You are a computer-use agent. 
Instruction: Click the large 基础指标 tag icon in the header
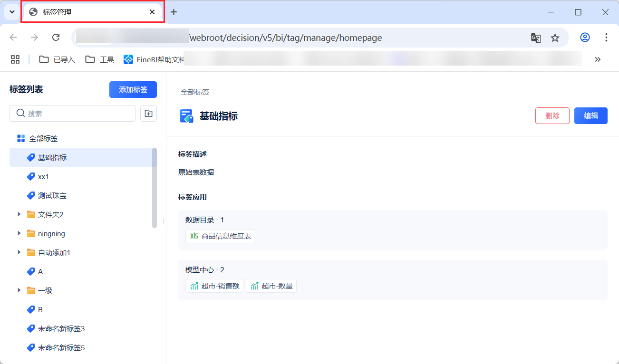click(x=186, y=116)
